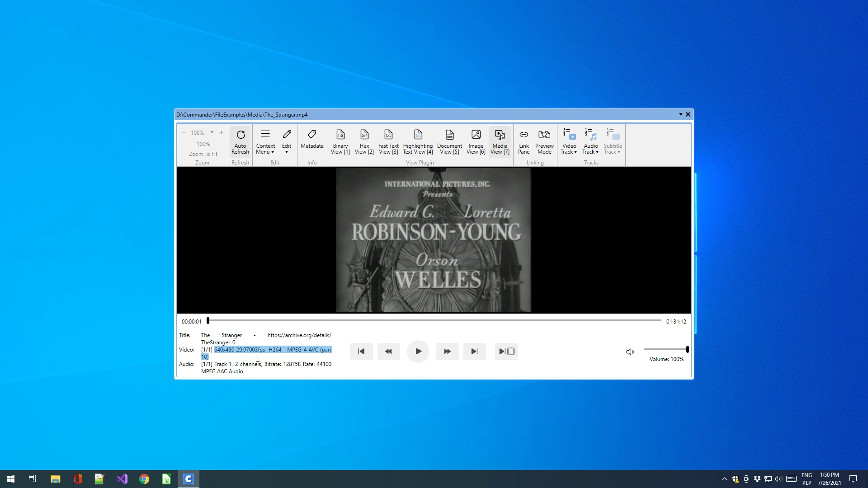Viewport: 868px width, 488px height.
Task: Open the network tray icon
Action: coord(768,479)
